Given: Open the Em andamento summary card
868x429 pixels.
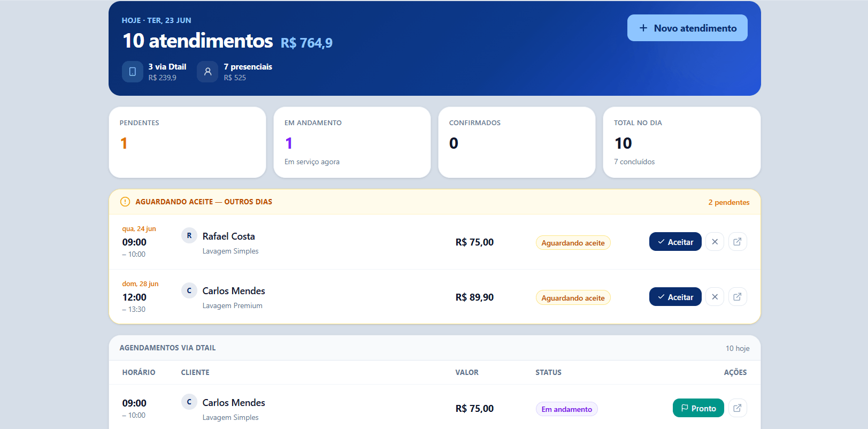Looking at the screenshot, I should 352,142.
